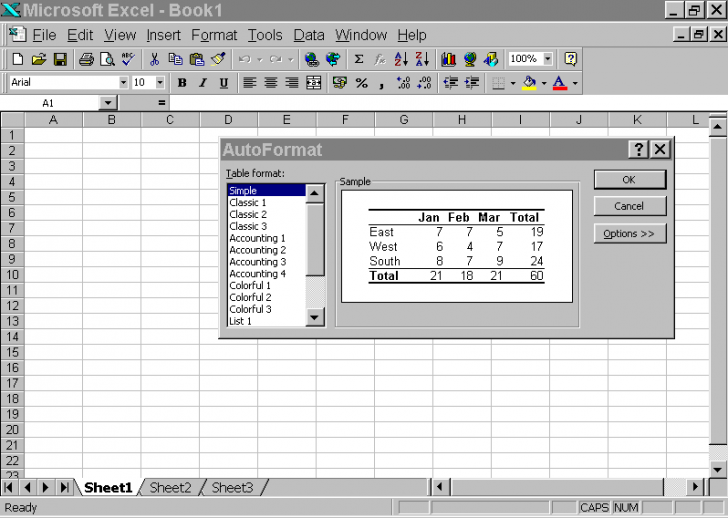
Task: Click the Paste clipboard icon
Action: coord(197,59)
